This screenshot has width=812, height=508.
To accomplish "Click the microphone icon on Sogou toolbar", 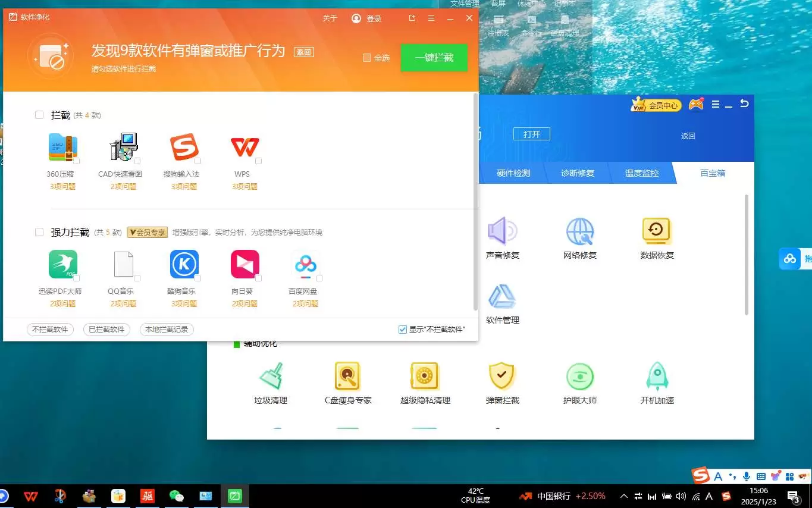I will tap(746, 476).
